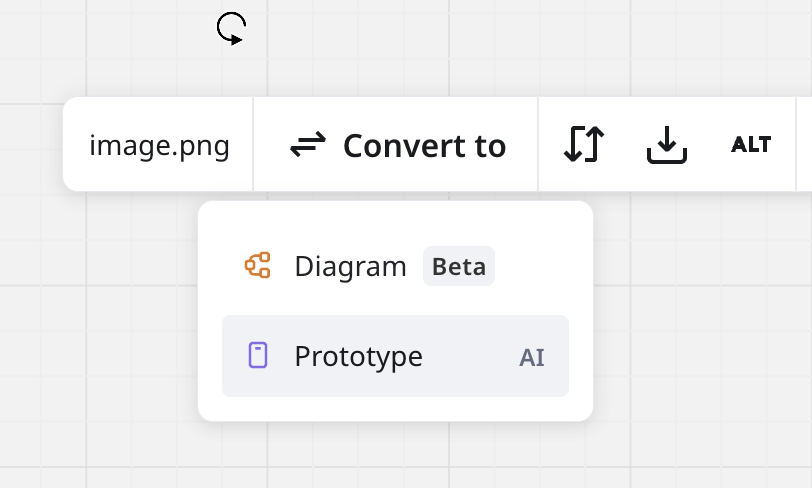
Task: Click the Beta badge next to Diagram
Action: tap(459, 267)
